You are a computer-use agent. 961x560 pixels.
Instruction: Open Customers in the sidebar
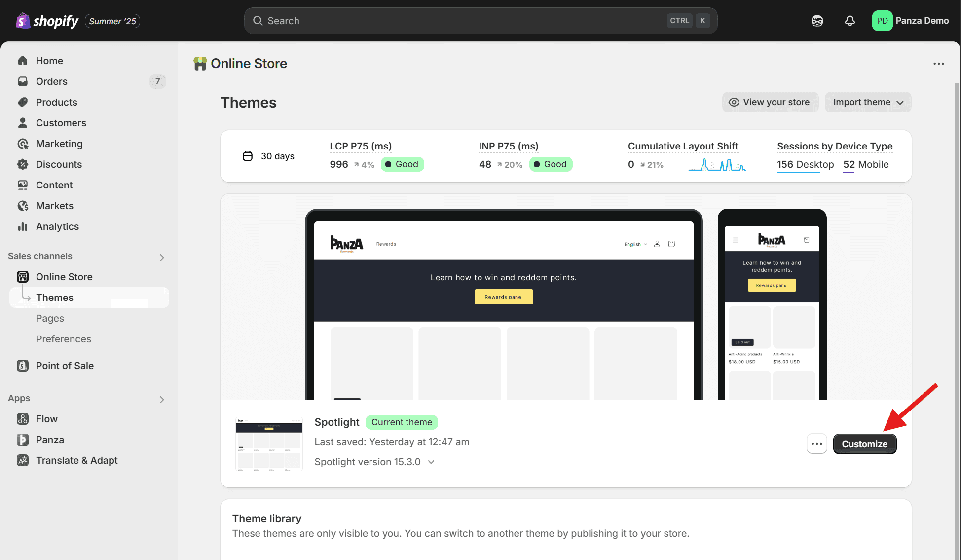tap(89, 123)
